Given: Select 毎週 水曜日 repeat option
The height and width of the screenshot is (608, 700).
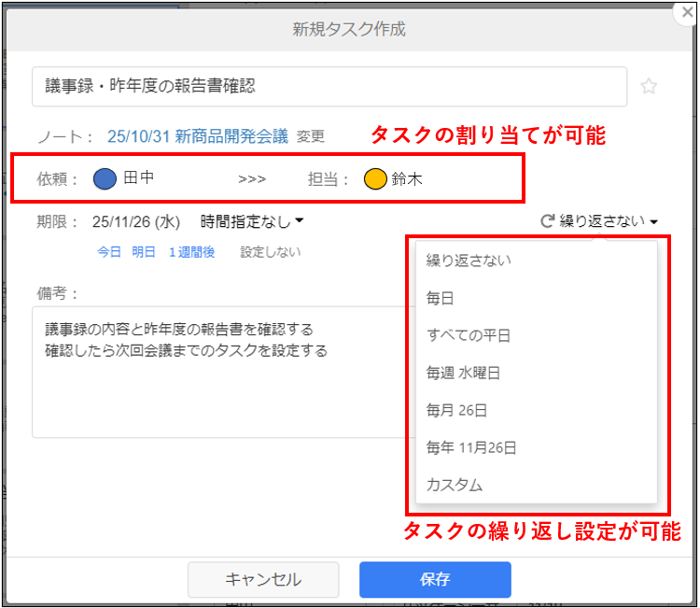Looking at the screenshot, I should pos(463,373).
